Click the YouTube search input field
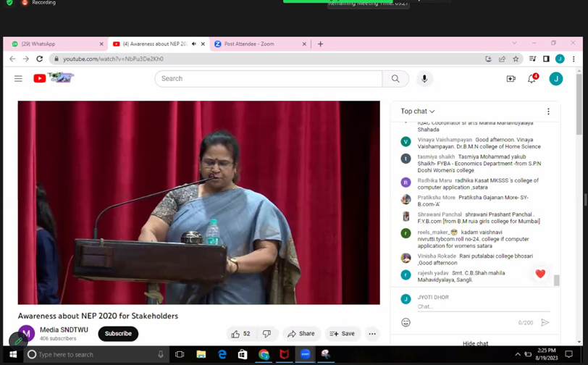This screenshot has height=365, width=588. click(268, 78)
